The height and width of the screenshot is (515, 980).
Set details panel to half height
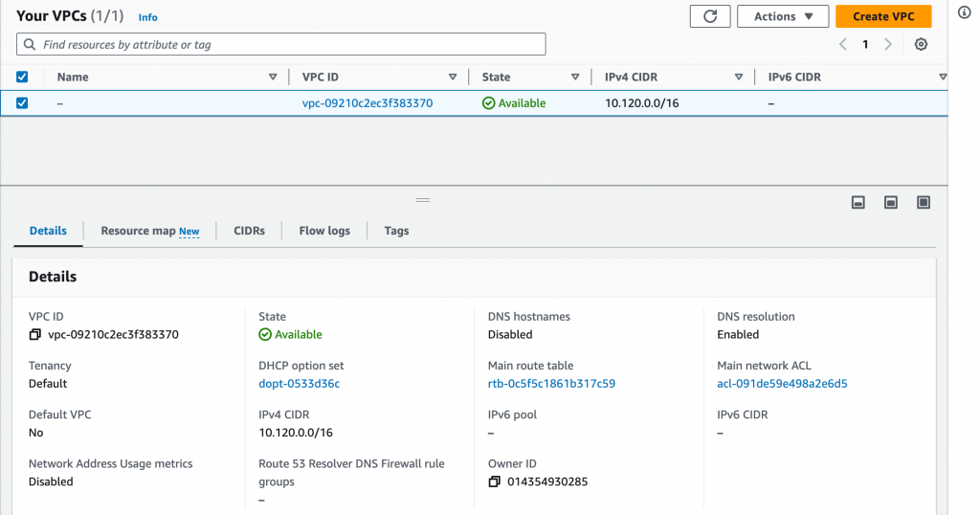[891, 203]
